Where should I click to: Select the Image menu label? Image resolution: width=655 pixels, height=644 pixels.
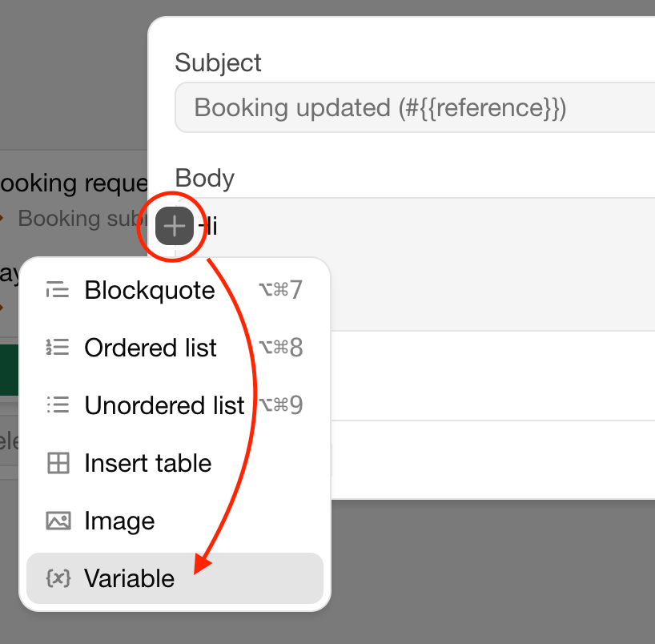point(119,521)
